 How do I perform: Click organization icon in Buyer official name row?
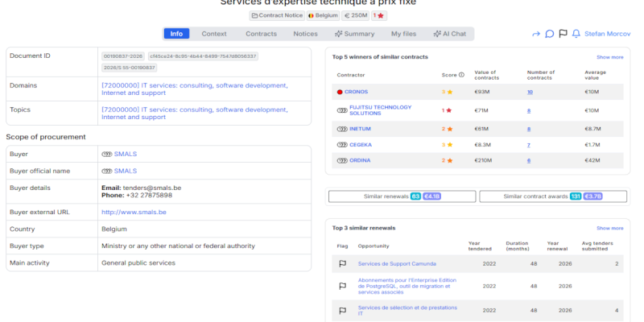tap(107, 171)
